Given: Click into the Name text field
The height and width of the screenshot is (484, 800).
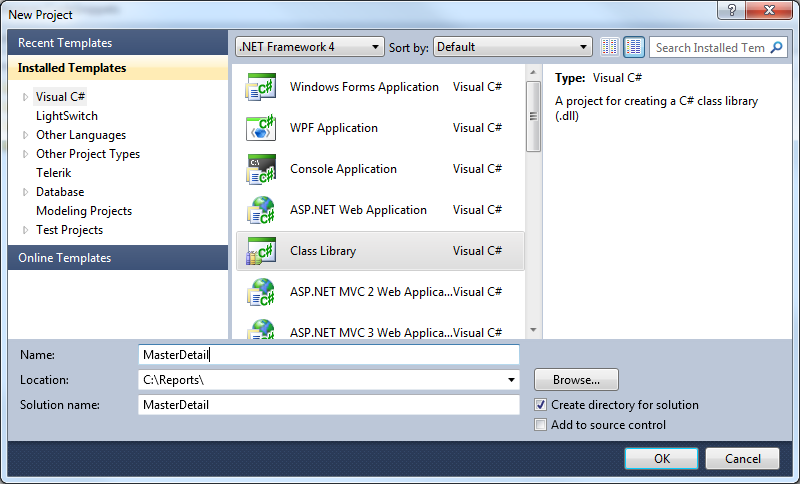Looking at the screenshot, I should [329, 355].
